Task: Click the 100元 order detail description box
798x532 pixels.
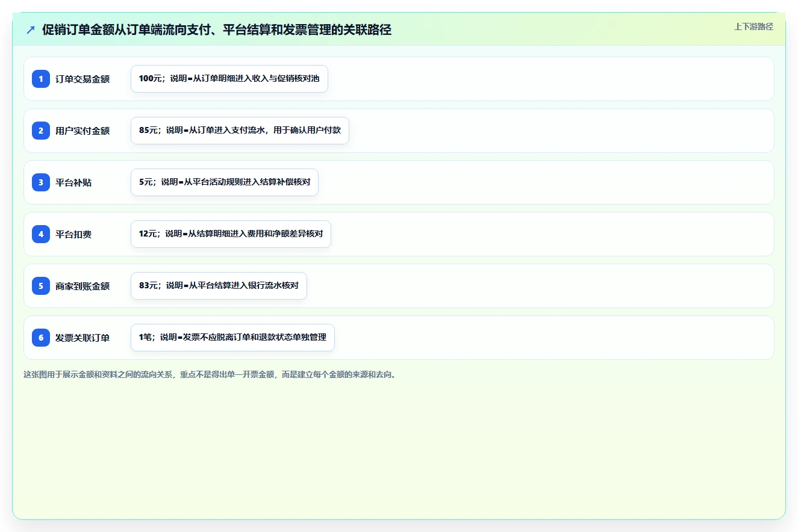Action: coord(229,79)
